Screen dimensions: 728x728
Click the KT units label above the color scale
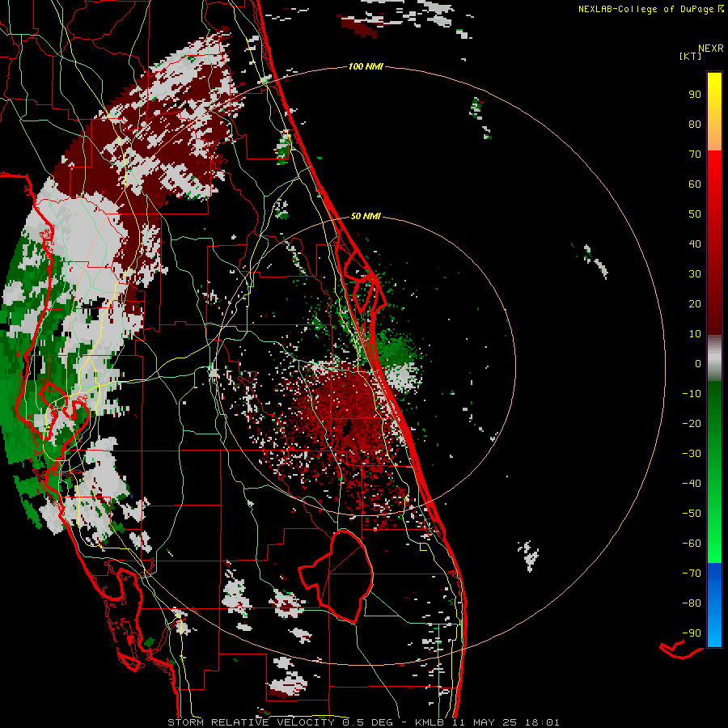pos(691,56)
